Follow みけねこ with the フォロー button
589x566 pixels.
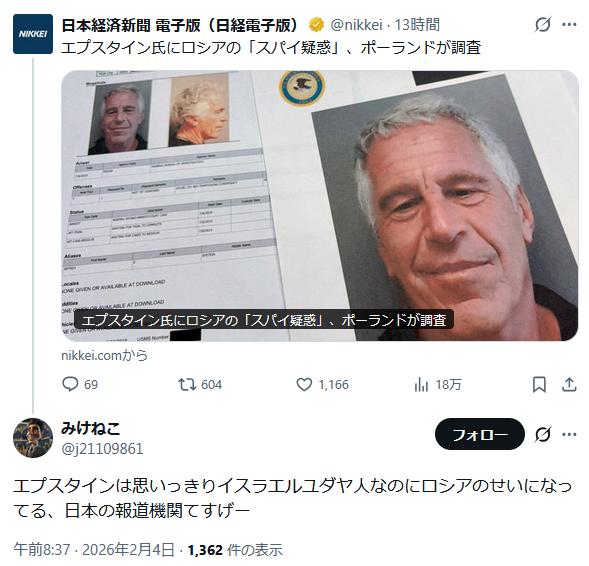(x=480, y=434)
